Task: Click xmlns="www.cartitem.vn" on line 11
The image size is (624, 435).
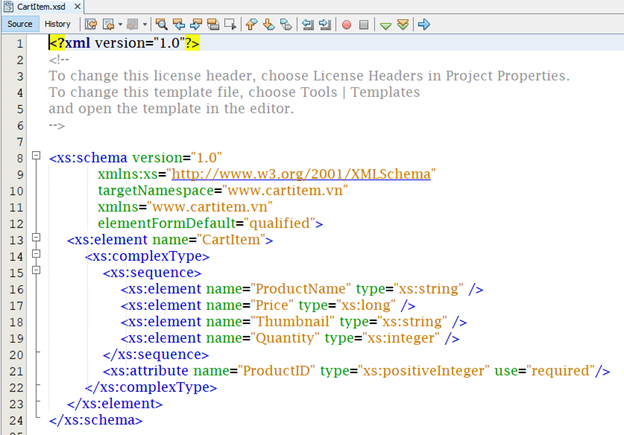Action: [185, 207]
